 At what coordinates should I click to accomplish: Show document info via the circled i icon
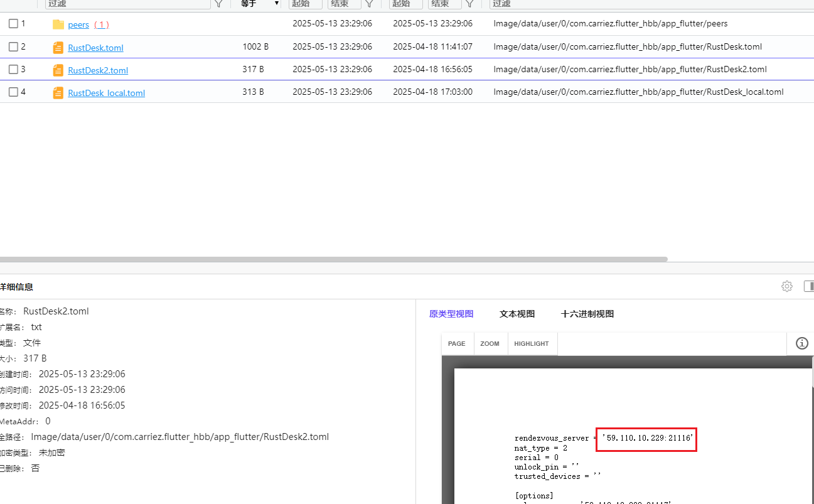[x=802, y=343]
